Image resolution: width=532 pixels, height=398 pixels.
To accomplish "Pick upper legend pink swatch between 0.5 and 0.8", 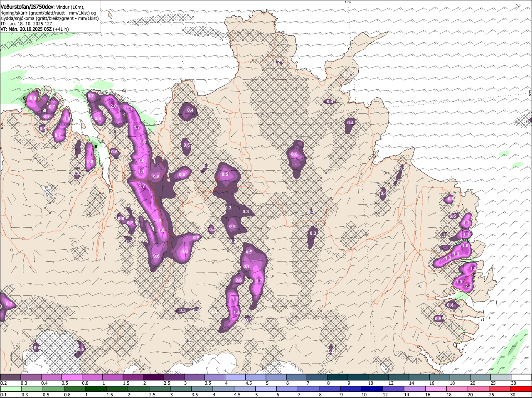I will (72, 377).
